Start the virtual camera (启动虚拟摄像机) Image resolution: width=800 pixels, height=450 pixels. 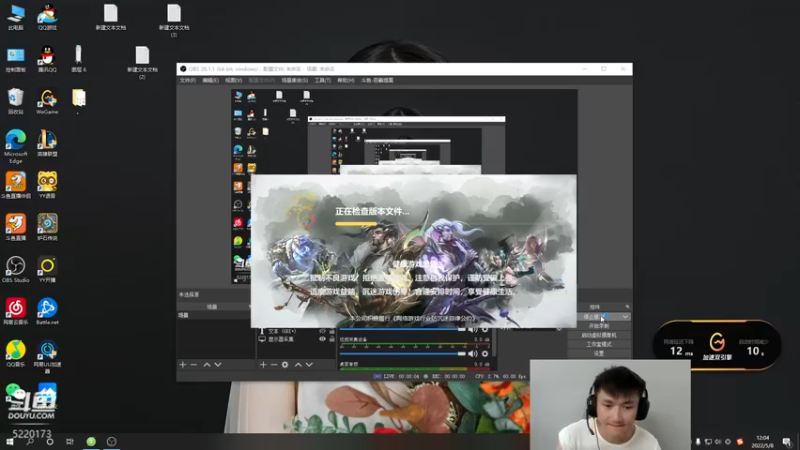599,335
